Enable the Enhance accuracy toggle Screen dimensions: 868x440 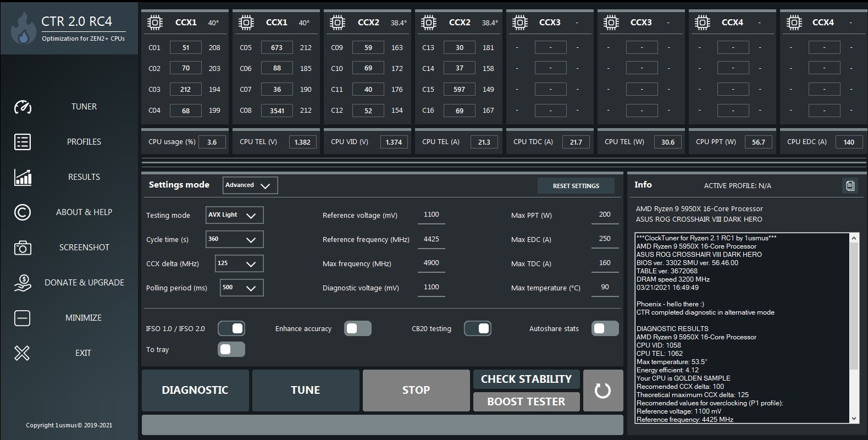[358, 328]
